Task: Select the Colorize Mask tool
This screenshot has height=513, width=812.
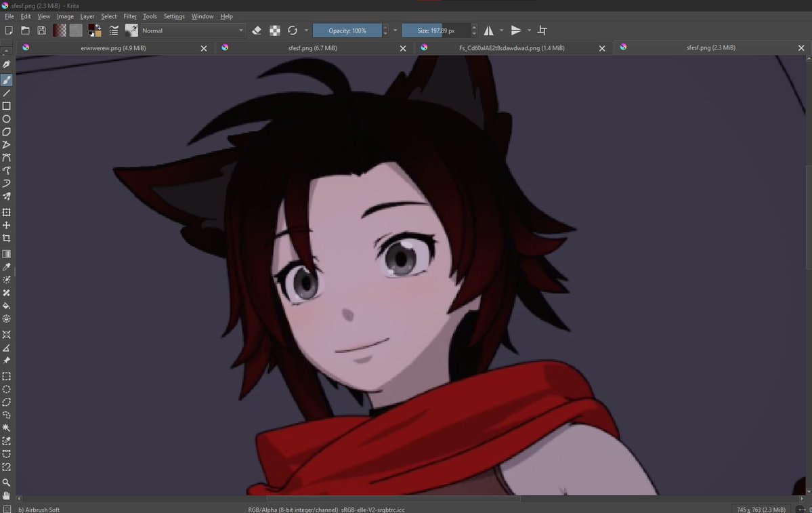Action: click(x=6, y=280)
